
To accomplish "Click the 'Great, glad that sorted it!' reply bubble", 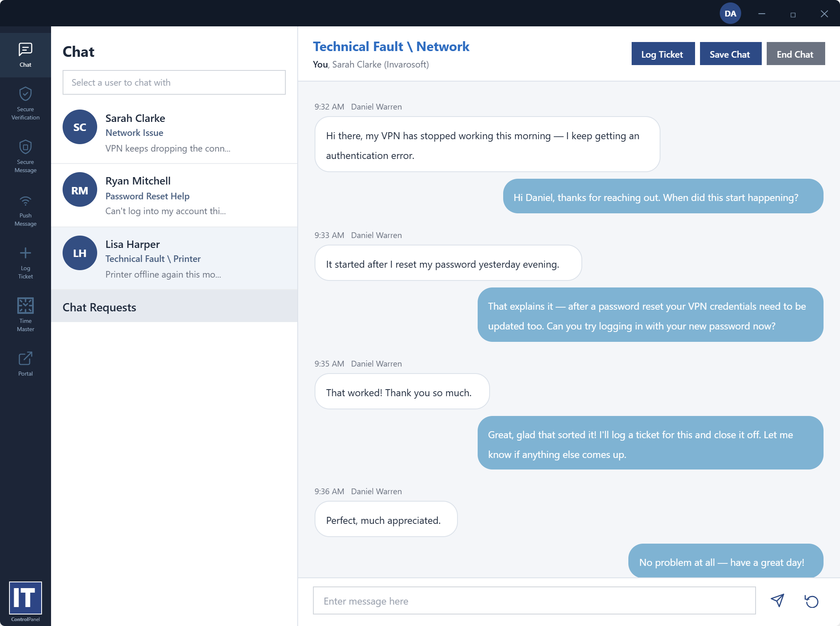I will 651,443.
